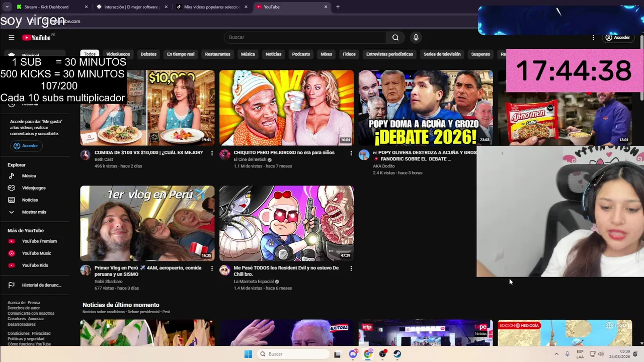Open Historial de denuncias flag item
This screenshot has height=362, width=644.
pyautogui.click(x=35, y=285)
